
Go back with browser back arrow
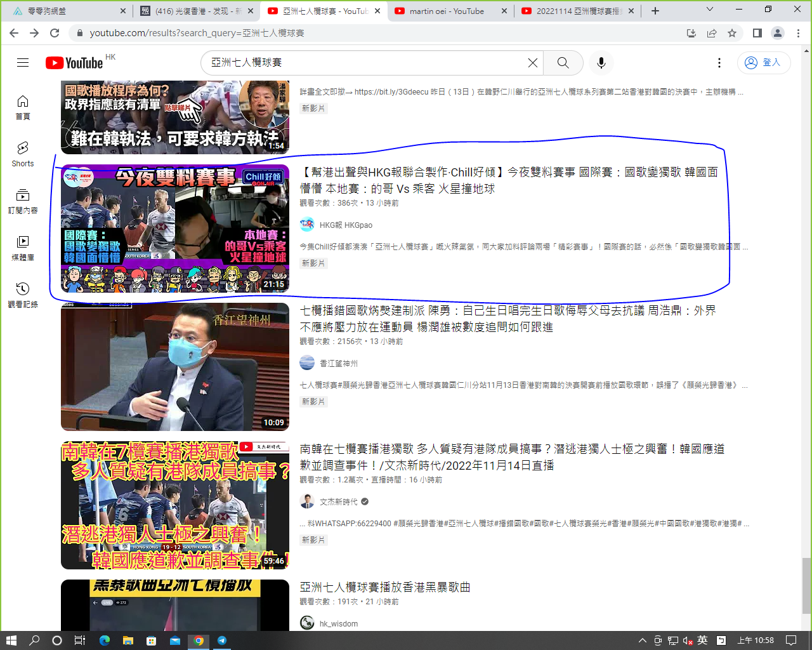(14, 33)
